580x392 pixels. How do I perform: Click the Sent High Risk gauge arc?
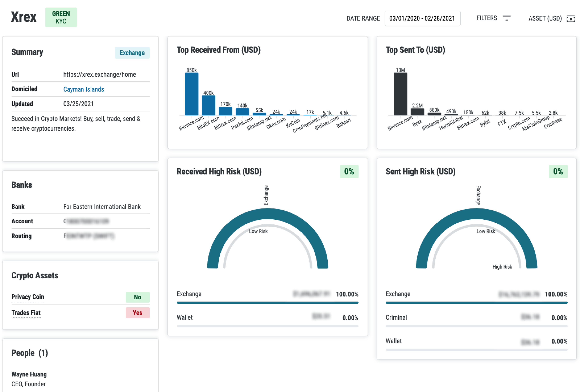pos(476,214)
